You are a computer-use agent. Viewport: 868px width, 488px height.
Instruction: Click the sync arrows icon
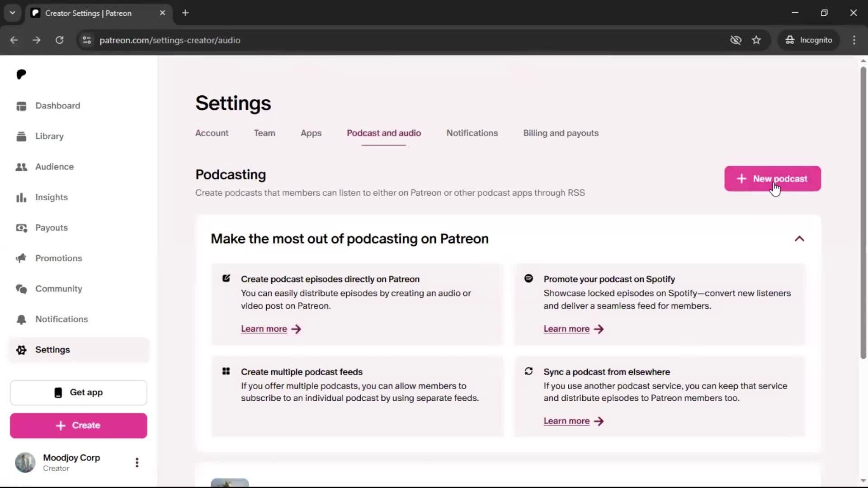point(528,371)
